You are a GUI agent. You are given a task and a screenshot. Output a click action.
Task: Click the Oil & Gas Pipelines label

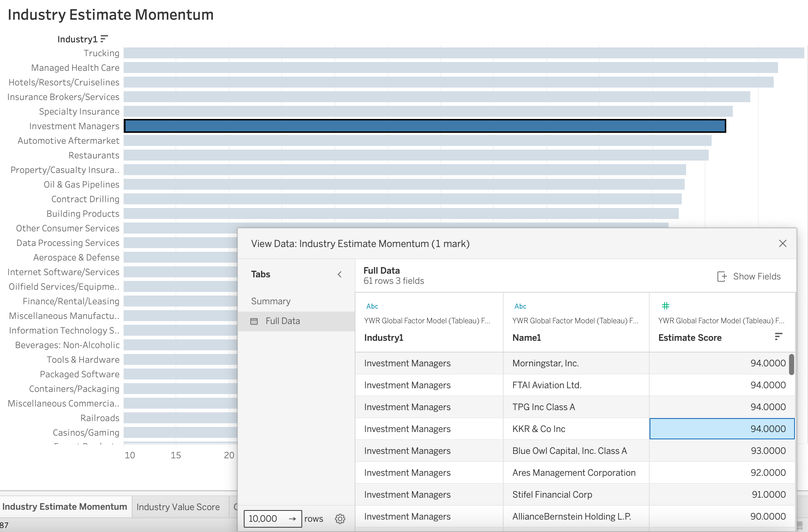click(x=81, y=185)
